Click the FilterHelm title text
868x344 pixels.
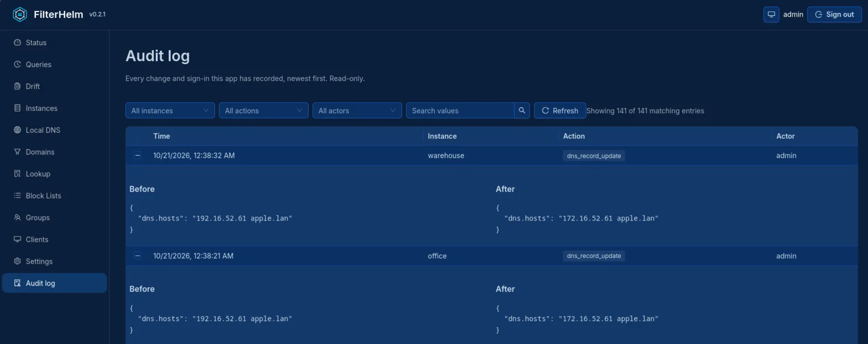click(59, 15)
